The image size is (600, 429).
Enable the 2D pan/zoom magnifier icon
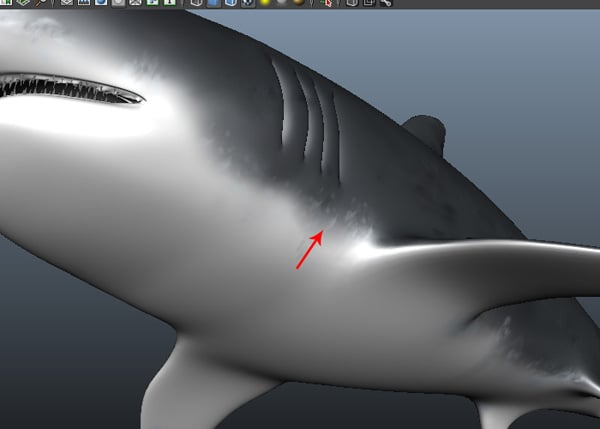click(41, 3)
